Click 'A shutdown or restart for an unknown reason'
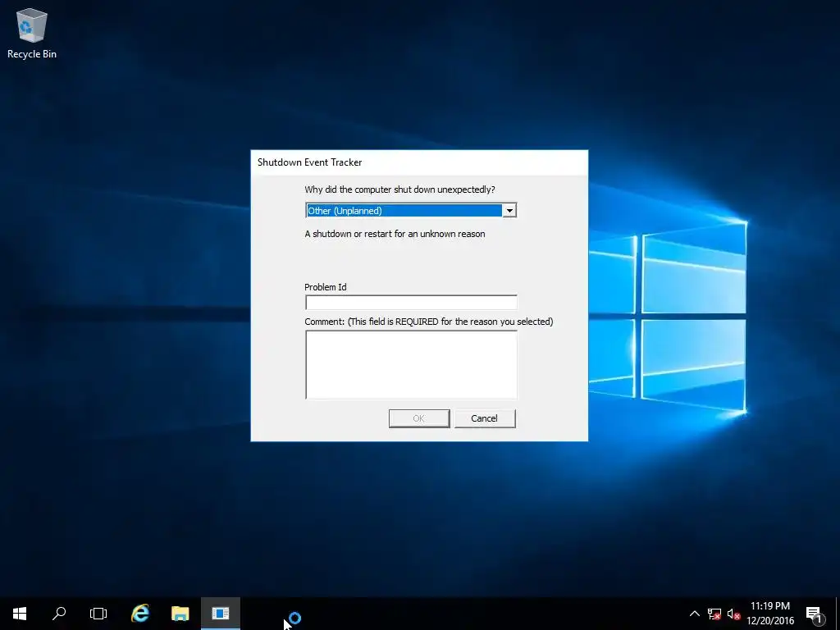The height and width of the screenshot is (630, 840). 395,234
